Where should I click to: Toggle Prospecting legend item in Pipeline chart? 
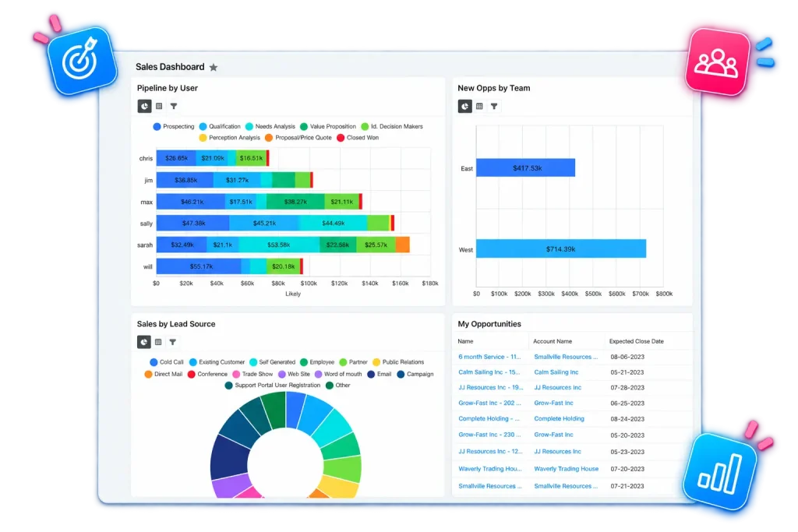(174, 127)
